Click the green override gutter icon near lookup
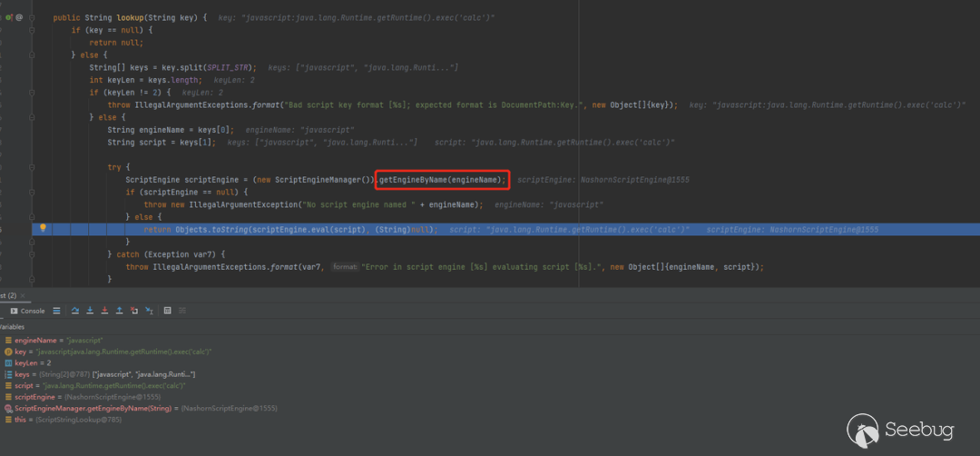This screenshot has width=980, height=456. tap(9, 17)
